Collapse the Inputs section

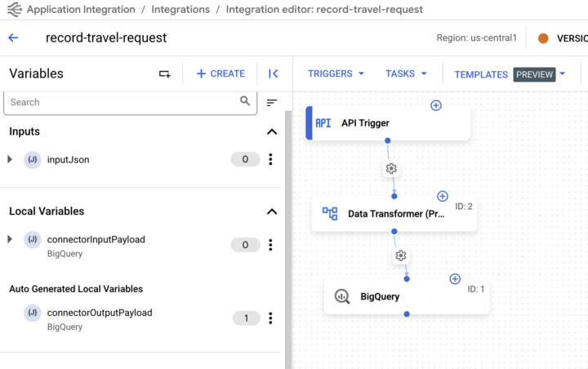point(272,131)
